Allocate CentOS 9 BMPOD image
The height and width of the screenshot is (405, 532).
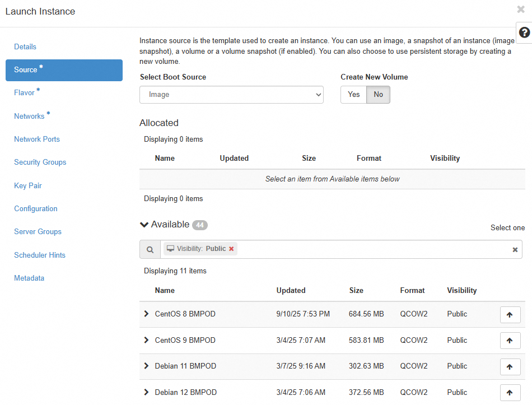click(x=510, y=341)
